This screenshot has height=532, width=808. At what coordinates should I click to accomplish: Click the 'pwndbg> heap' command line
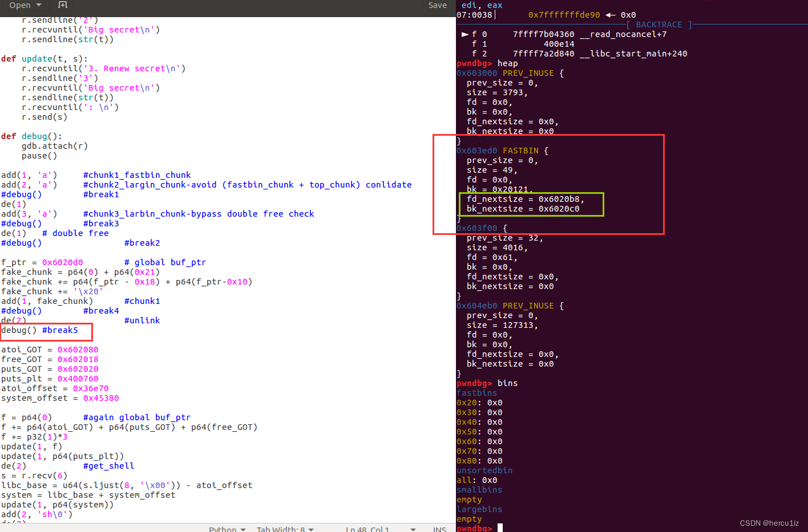click(487, 63)
